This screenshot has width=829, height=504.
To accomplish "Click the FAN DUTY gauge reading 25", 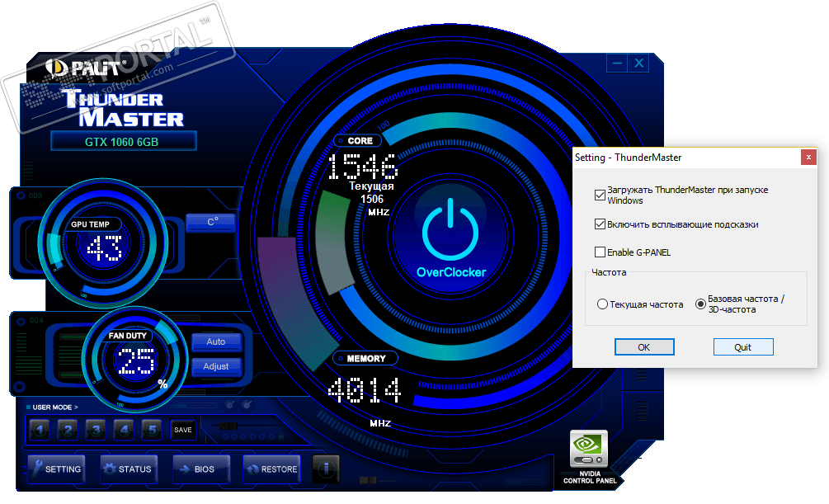I will pyautogui.click(x=136, y=360).
